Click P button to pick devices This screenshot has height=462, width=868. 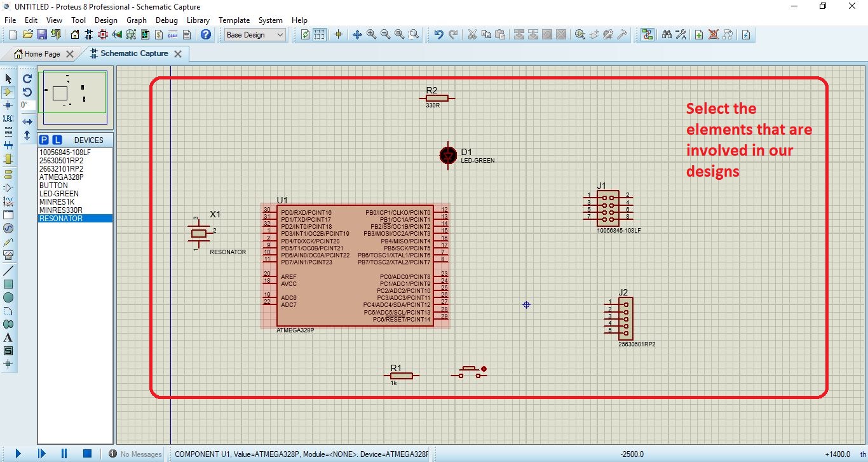coord(44,140)
